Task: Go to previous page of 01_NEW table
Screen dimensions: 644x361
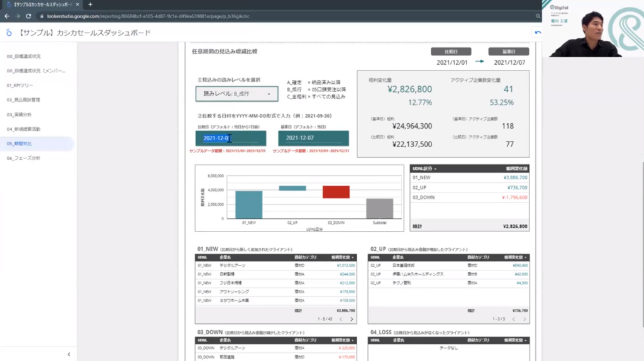Action: coord(340,319)
